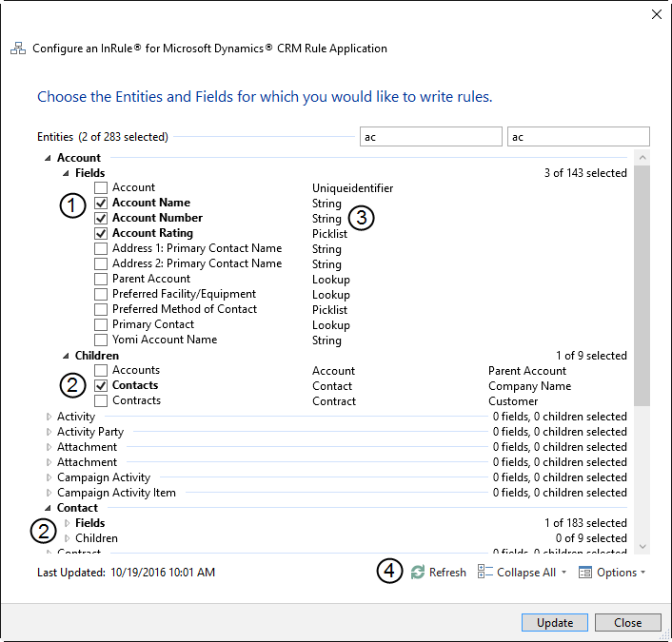Click the Update button

pyautogui.click(x=555, y=622)
